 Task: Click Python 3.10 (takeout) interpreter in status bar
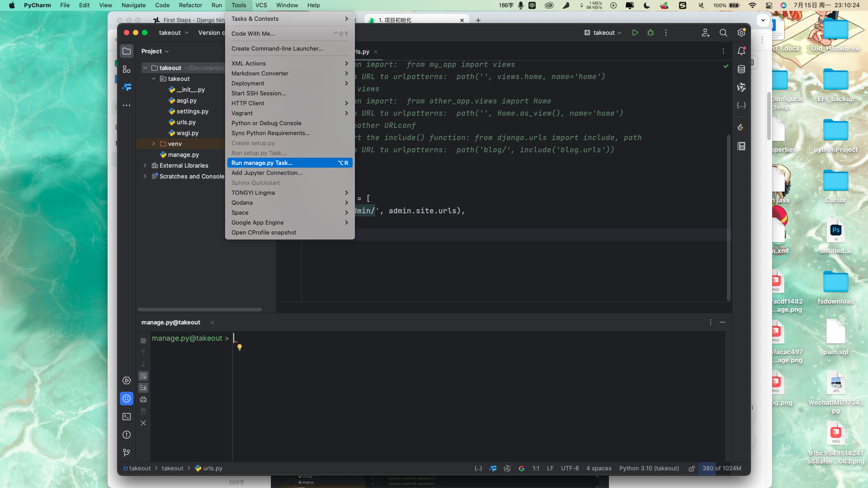pyautogui.click(x=649, y=469)
